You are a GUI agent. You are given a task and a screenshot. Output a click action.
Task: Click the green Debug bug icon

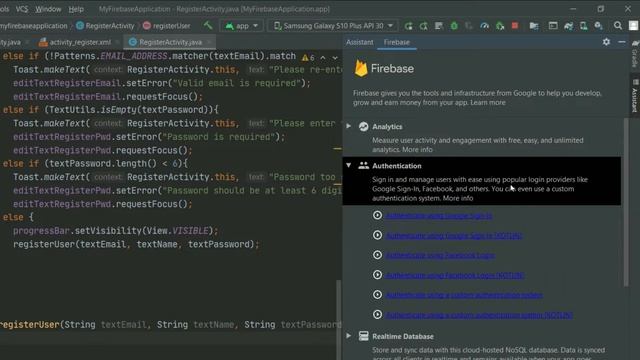[454, 26]
